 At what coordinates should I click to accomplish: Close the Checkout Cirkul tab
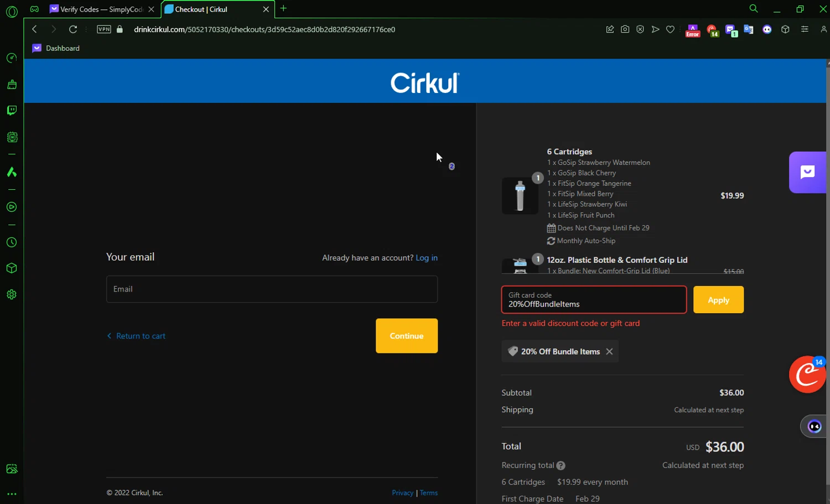(266, 9)
